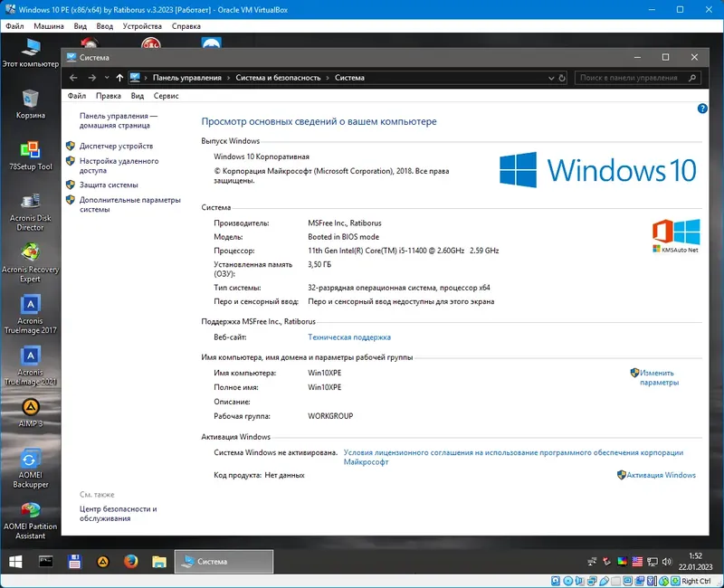
Task: Click the volume speaker tray icon
Action: tap(667, 562)
